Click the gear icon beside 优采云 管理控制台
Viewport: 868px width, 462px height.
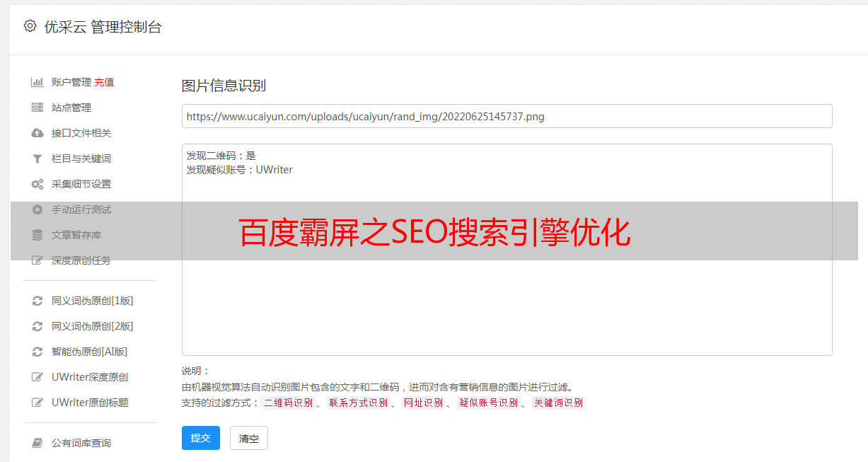pyautogui.click(x=30, y=26)
